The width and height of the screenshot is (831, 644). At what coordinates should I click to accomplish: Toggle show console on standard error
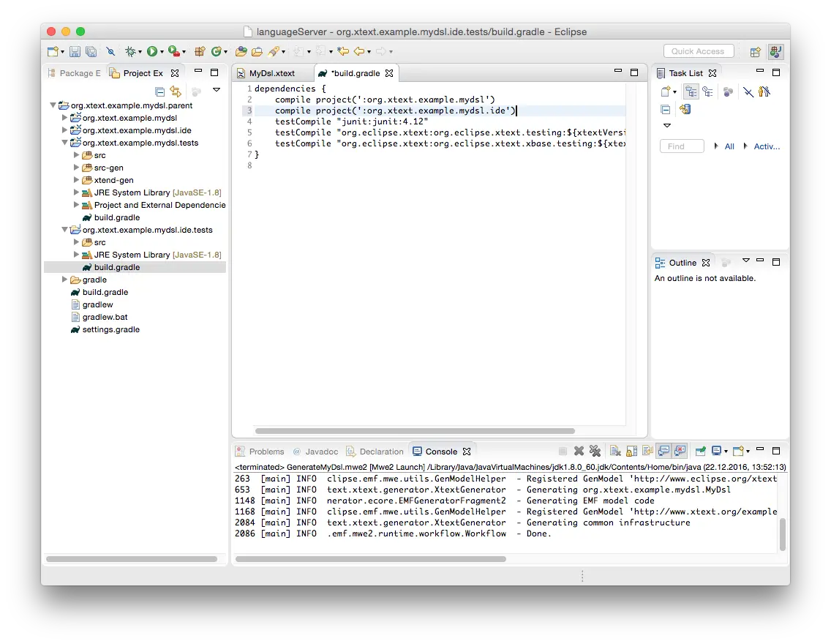(x=680, y=451)
